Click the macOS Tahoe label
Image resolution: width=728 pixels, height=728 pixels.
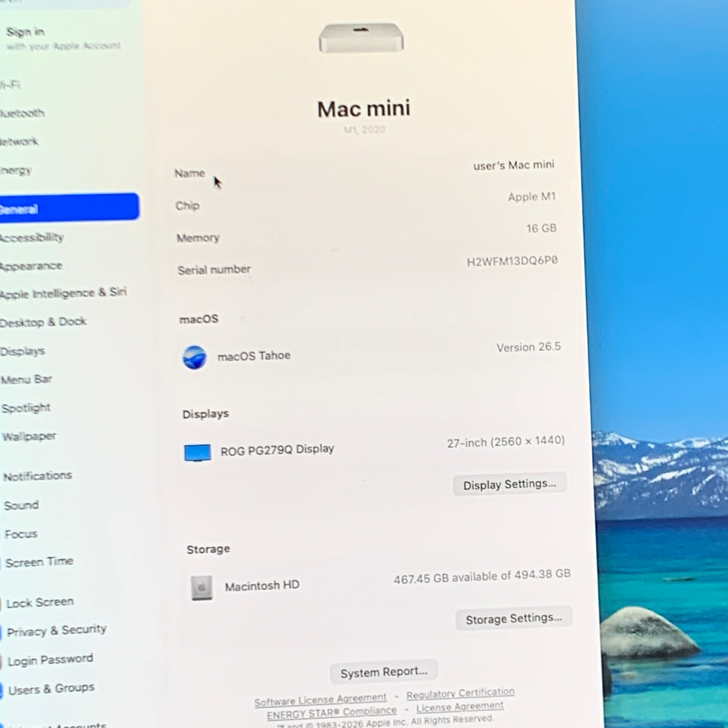pos(254,356)
